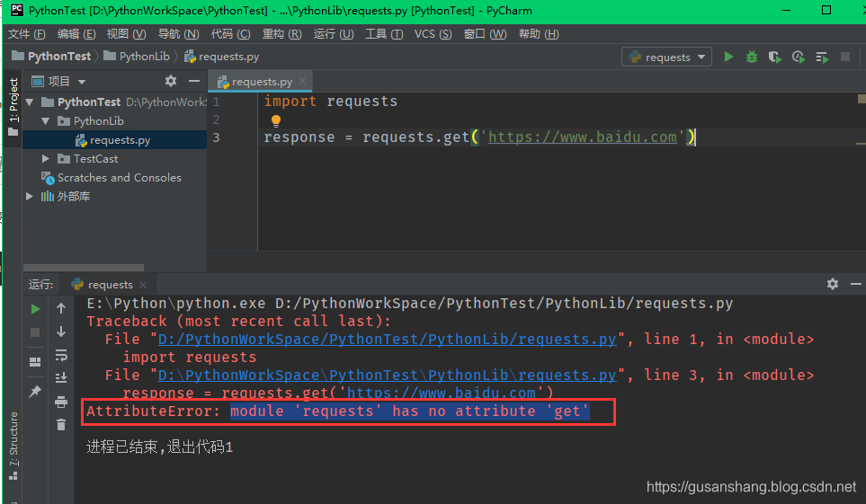Screen dimensions: 866x504
Task: Click requests.py breadcrumb in navigation bar
Action: tap(221, 57)
